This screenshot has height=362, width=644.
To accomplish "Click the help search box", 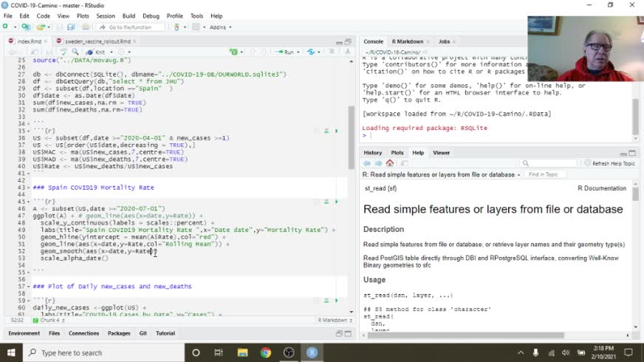I will (x=549, y=163).
